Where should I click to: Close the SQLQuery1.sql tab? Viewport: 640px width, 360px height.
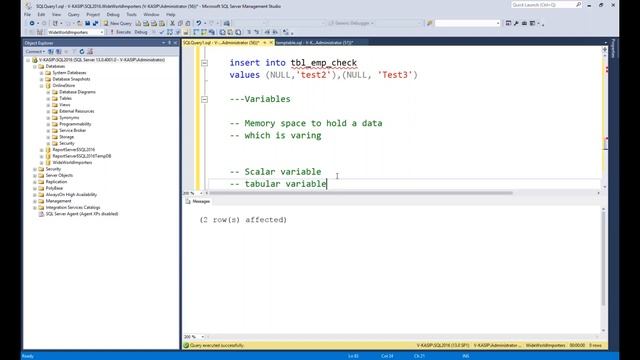click(271, 42)
